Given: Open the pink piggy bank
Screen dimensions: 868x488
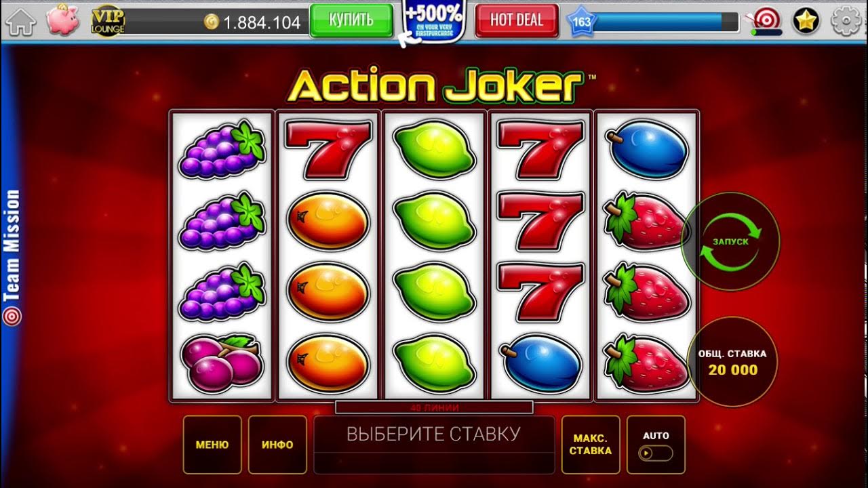Looking at the screenshot, I should pos(63,20).
